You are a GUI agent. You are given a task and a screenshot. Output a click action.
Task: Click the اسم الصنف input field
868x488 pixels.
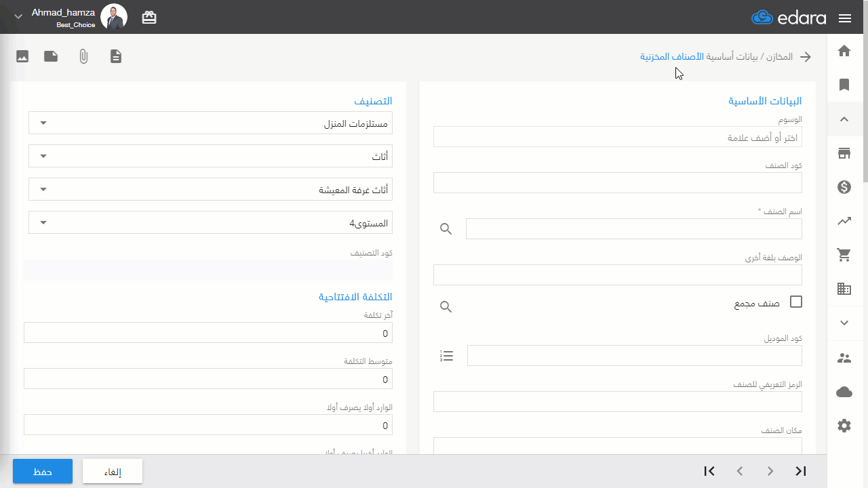(634, 229)
